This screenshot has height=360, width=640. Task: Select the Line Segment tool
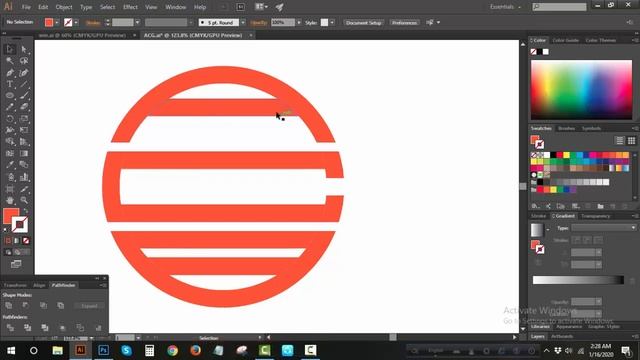(24, 84)
